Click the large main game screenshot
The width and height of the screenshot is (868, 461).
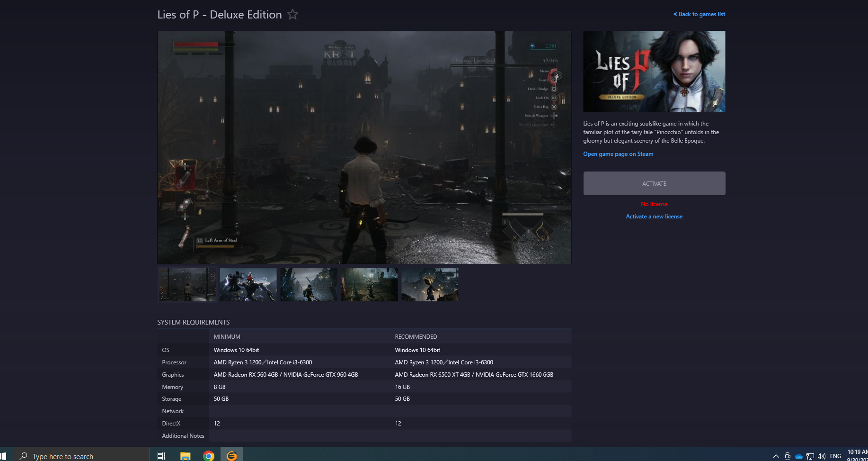point(364,147)
